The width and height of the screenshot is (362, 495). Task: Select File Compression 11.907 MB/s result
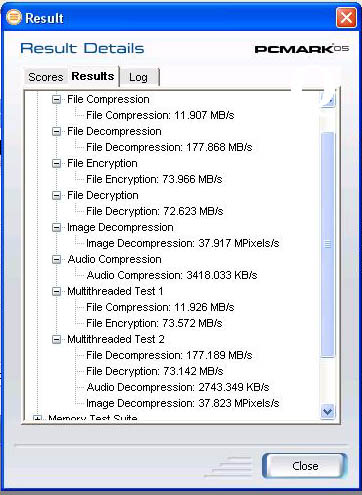[160, 115]
